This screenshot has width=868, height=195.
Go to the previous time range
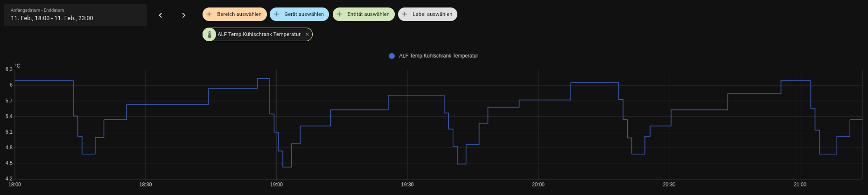[x=161, y=15]
